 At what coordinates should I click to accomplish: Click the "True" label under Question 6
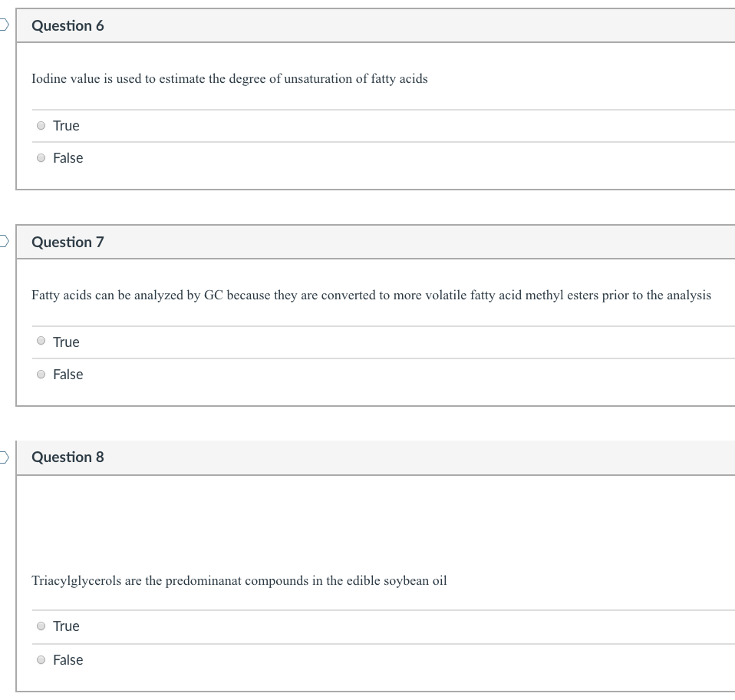tap(66, 126)
